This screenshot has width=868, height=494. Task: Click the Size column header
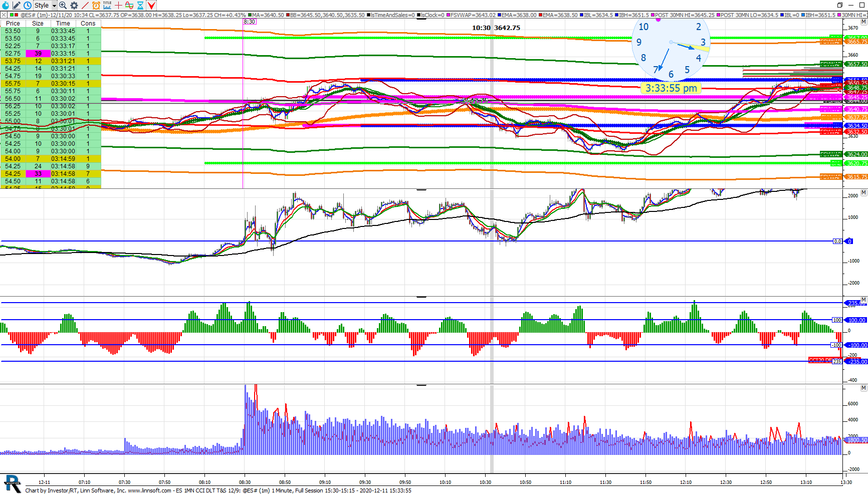38,23
